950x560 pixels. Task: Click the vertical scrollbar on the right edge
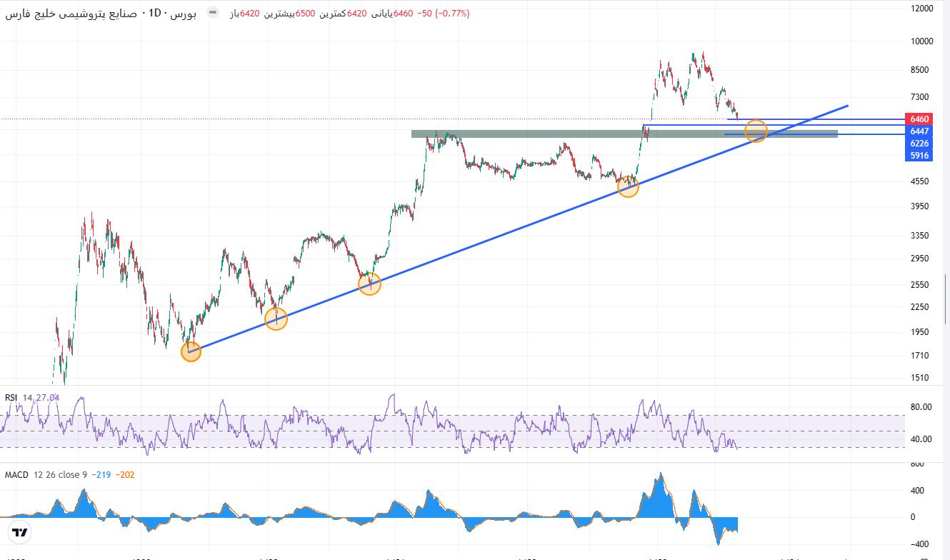click(x=946, y=299)
